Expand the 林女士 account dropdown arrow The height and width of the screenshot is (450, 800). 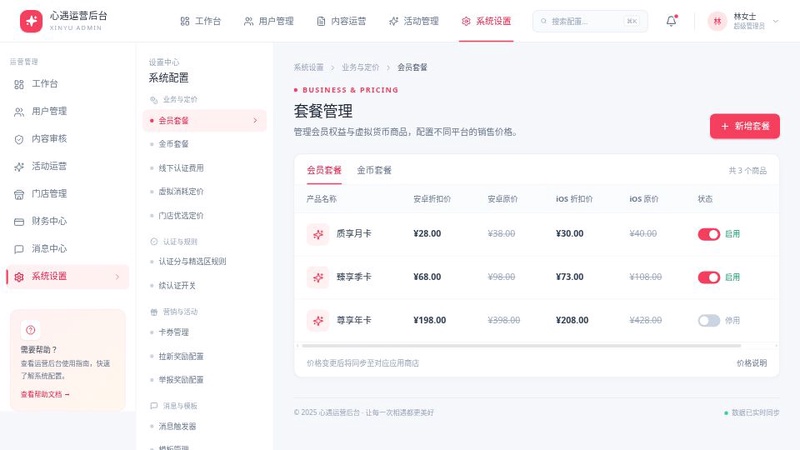(776, 21)
